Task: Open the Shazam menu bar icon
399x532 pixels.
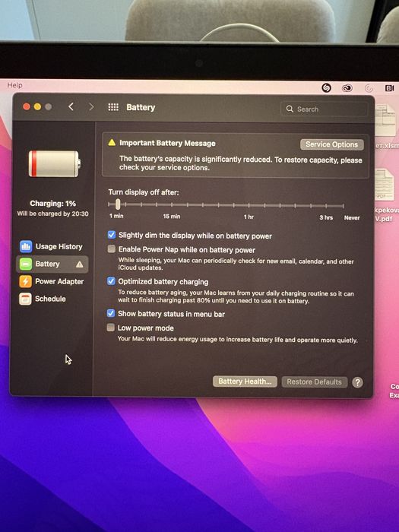Action: pos(326,88)
